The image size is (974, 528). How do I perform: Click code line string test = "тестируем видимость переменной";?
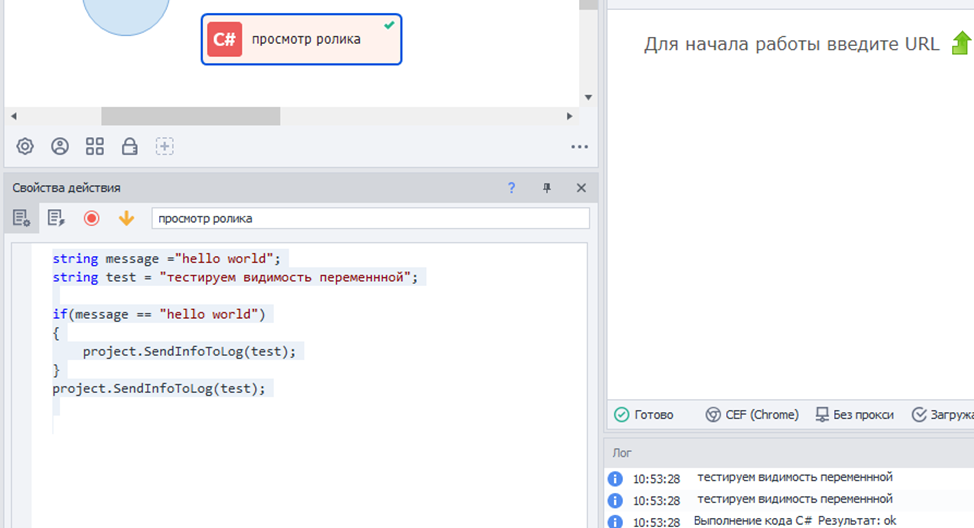tap(235, 277)
